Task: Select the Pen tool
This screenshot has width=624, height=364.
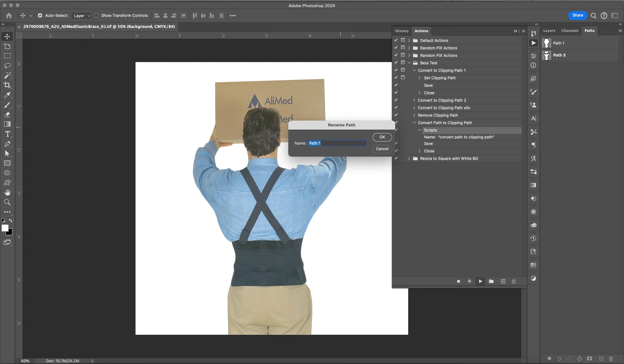Action: pyautogui.click(x=7, y=144)
